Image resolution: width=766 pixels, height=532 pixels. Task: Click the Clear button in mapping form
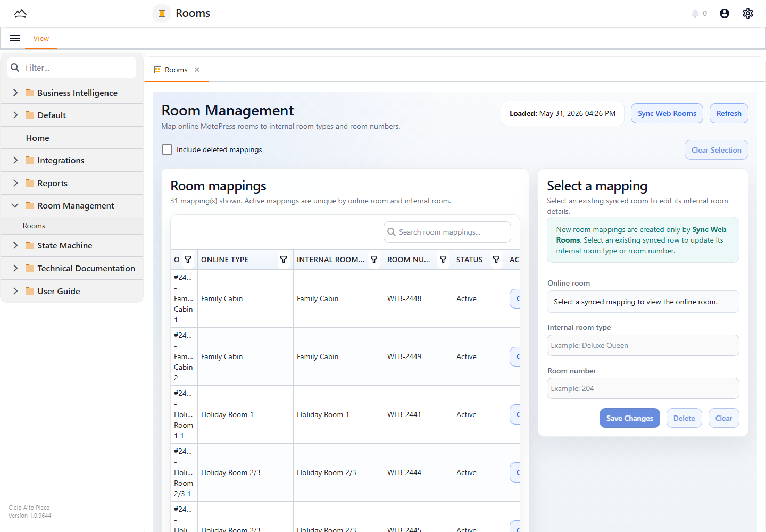click(x=723, y=418)
